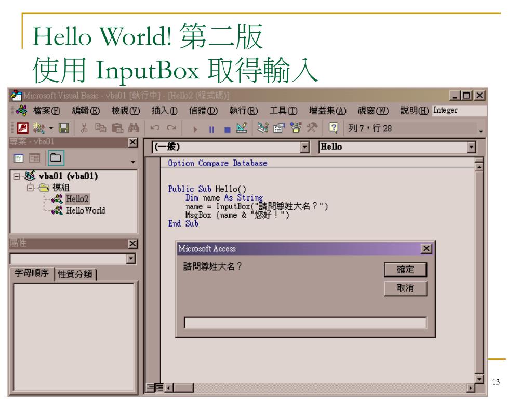Switch to the 性質分類 tab
532x399 pixels.
coord(75,274)
